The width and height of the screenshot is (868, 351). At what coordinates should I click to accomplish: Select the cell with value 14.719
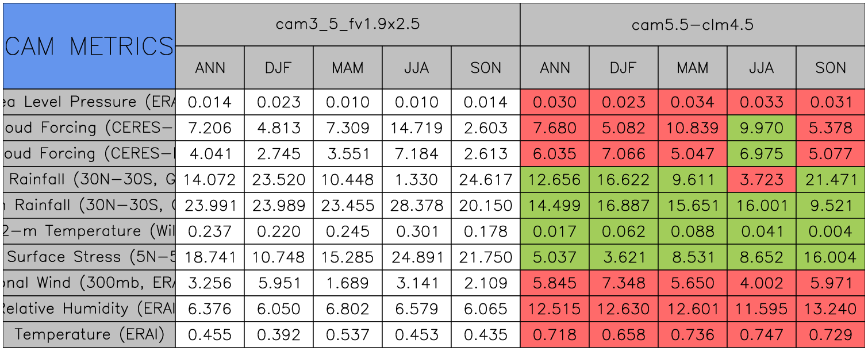[x=417, y=128]
